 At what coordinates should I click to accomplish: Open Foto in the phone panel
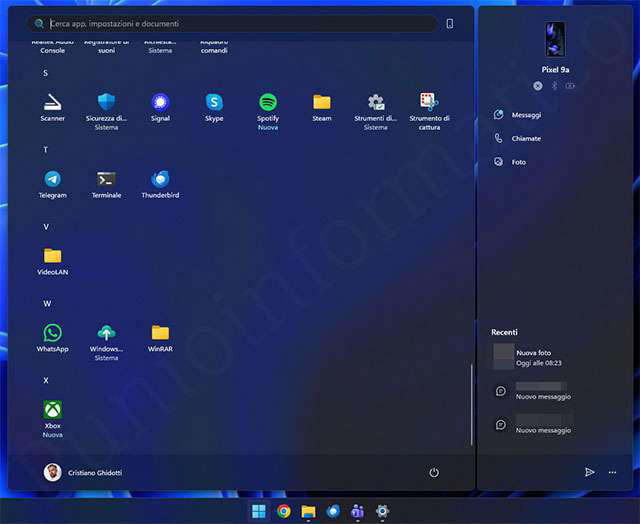[510, 162]
